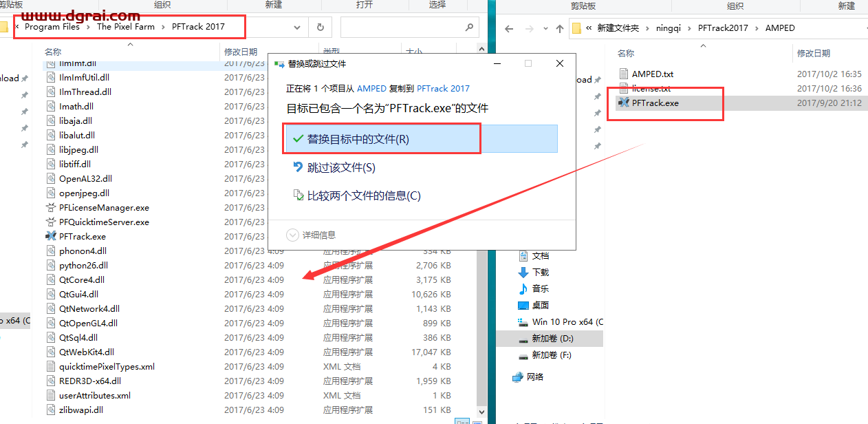Viewport: 868px width, 424px height.
Task: Expand arrow after Program Files breadcrumb
Action: (88, 27)
